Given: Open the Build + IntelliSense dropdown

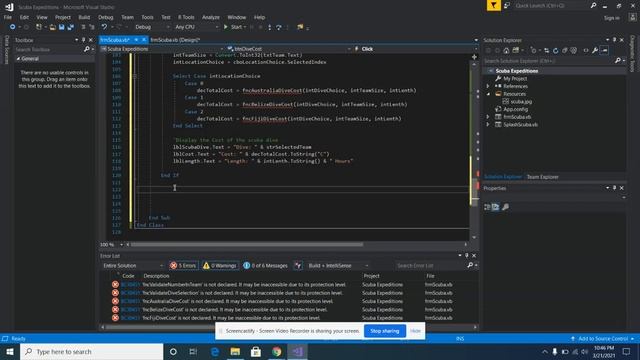Looking at the screenshot, I should click(x=338, y=266).
